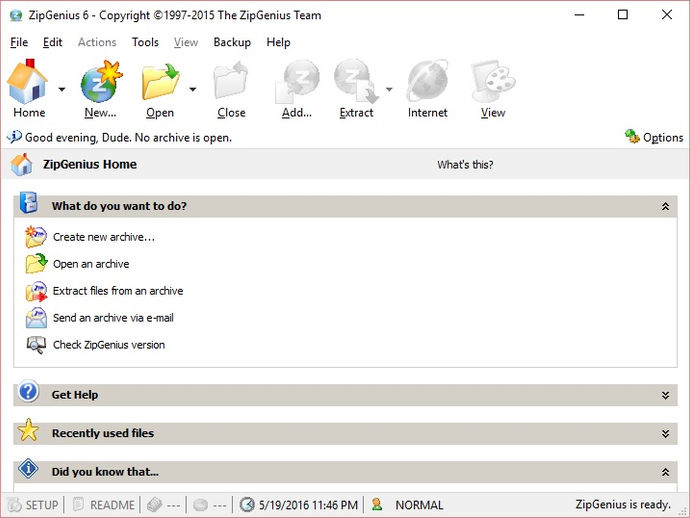Image resolution: width=690 pixels, height=518 pixels.
Task: Collapse the Did you know that section
Action: click(665, 472)
